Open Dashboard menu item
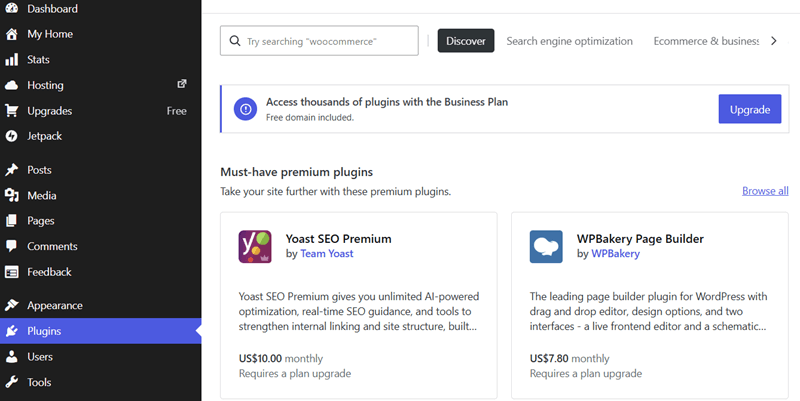The height and width of the screenshot is (401, 800). 101,9
